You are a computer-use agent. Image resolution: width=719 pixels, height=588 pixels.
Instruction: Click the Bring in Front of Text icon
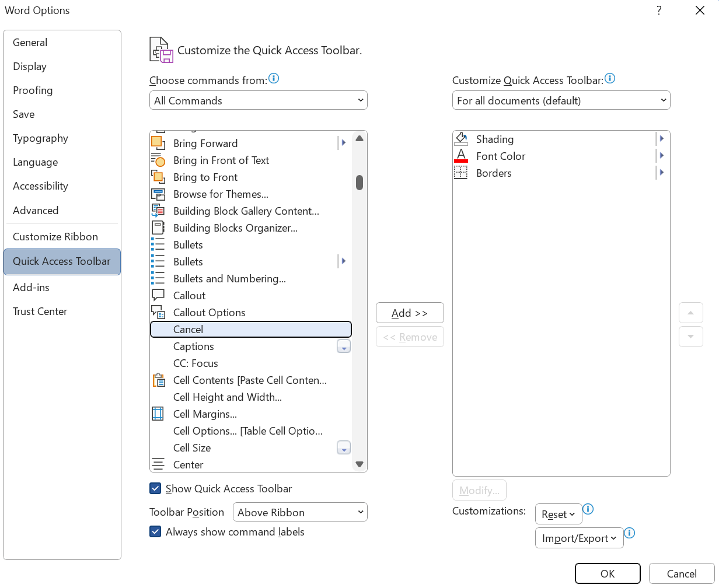(158, 160)
